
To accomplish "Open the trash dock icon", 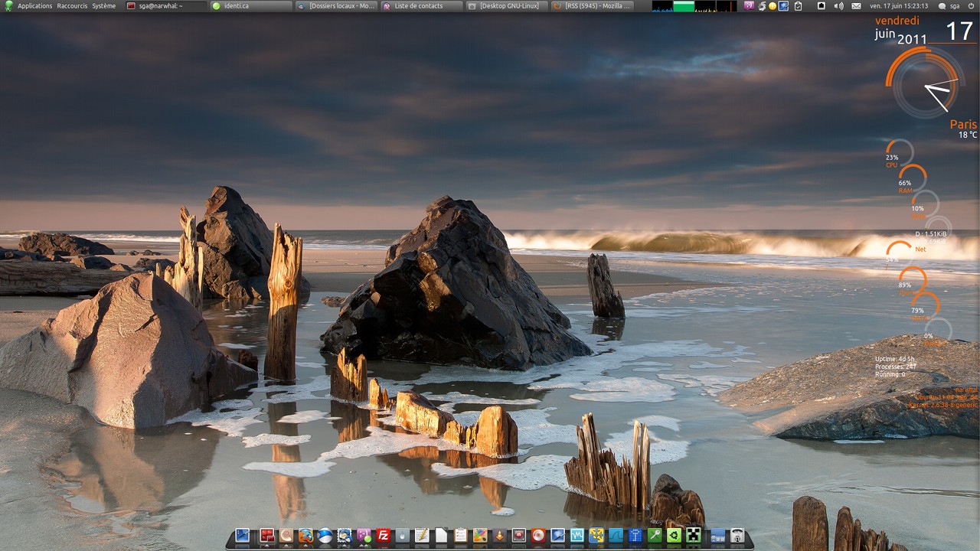I will tap(737, 536).
